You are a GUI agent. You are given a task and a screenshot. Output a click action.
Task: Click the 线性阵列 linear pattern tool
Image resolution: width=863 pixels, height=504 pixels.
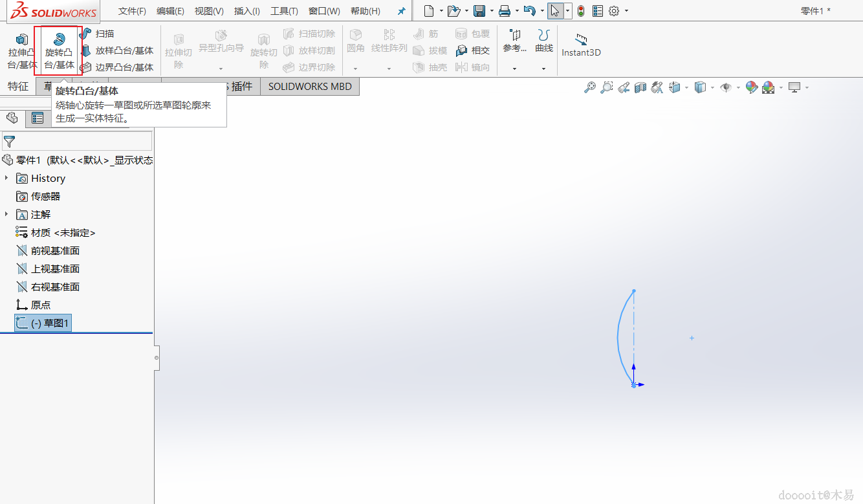389,41
